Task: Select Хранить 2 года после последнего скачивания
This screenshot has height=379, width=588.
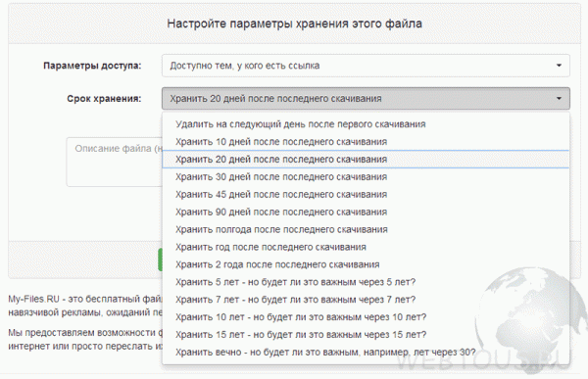Action: click(x=366, y=264)
